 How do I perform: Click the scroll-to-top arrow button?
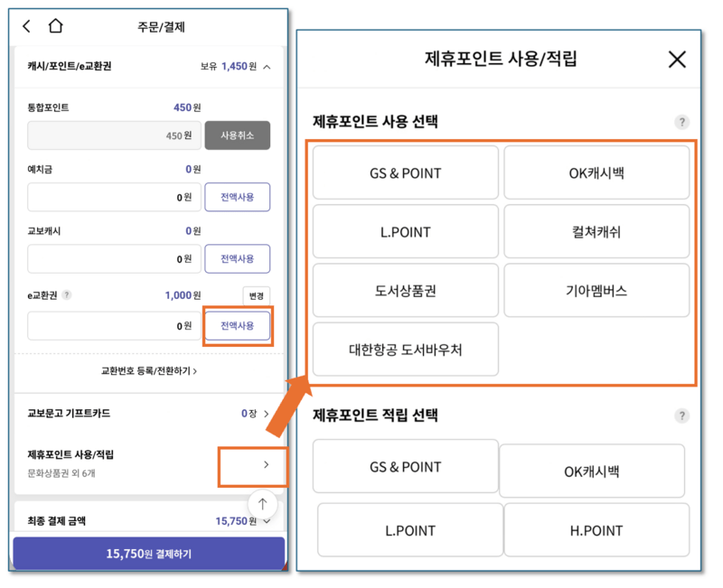point(262,504)
